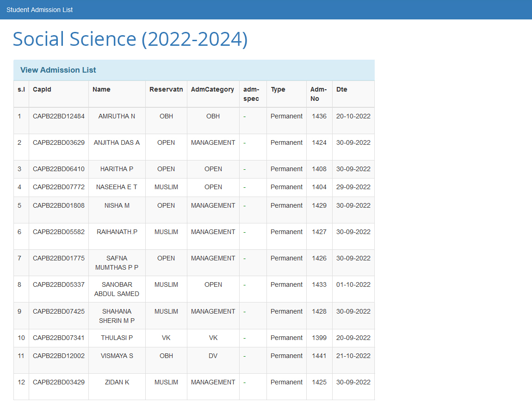
Task: Click the DV admission category cell
Action: point(213,356)
